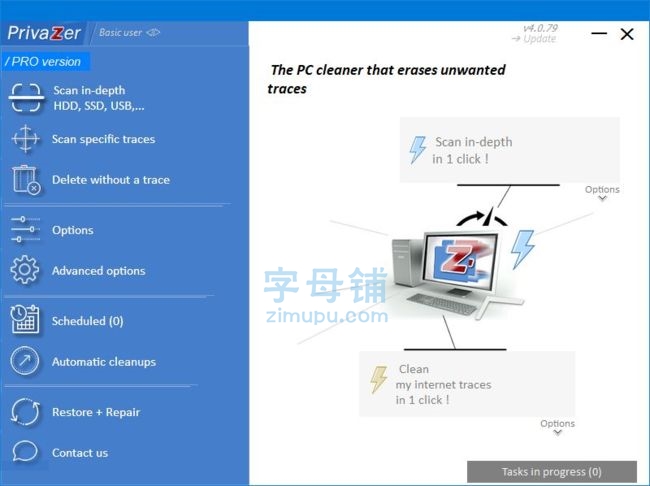
Task: Open Scheduled (0) tasks
Action: [87, 321]
